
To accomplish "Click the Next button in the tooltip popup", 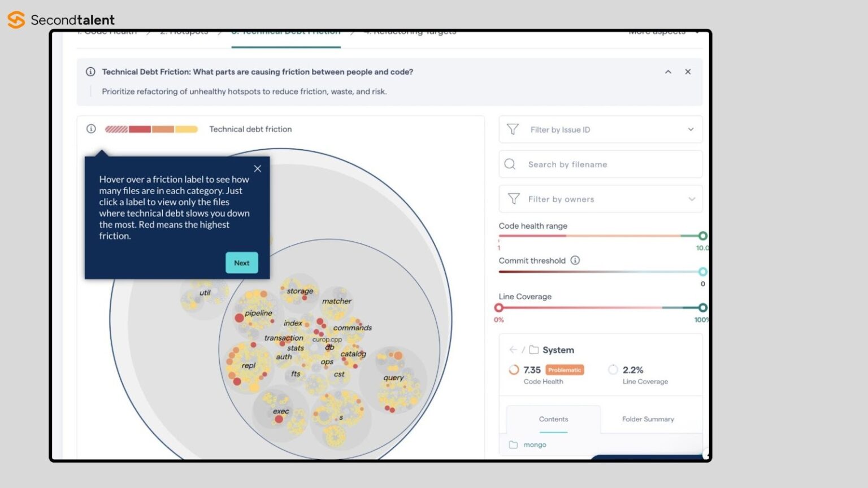I will click(241, 263).
